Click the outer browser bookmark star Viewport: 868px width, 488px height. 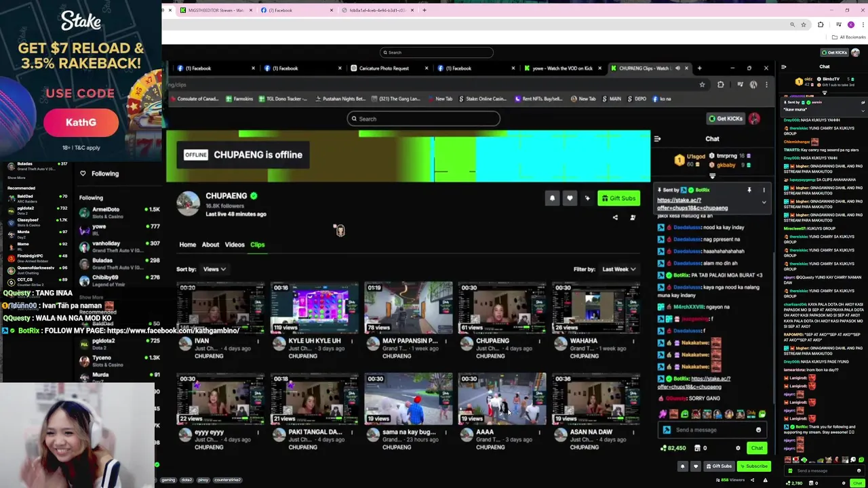(x=804, y=25)
